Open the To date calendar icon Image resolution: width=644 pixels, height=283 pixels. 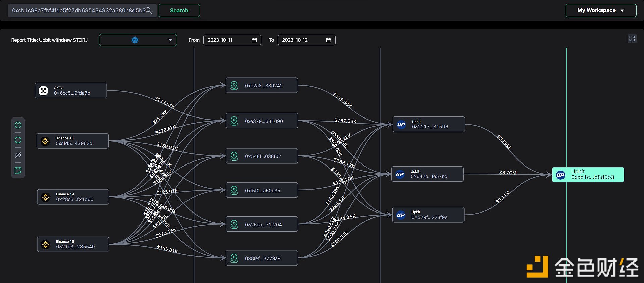click(x=329, y=40)
